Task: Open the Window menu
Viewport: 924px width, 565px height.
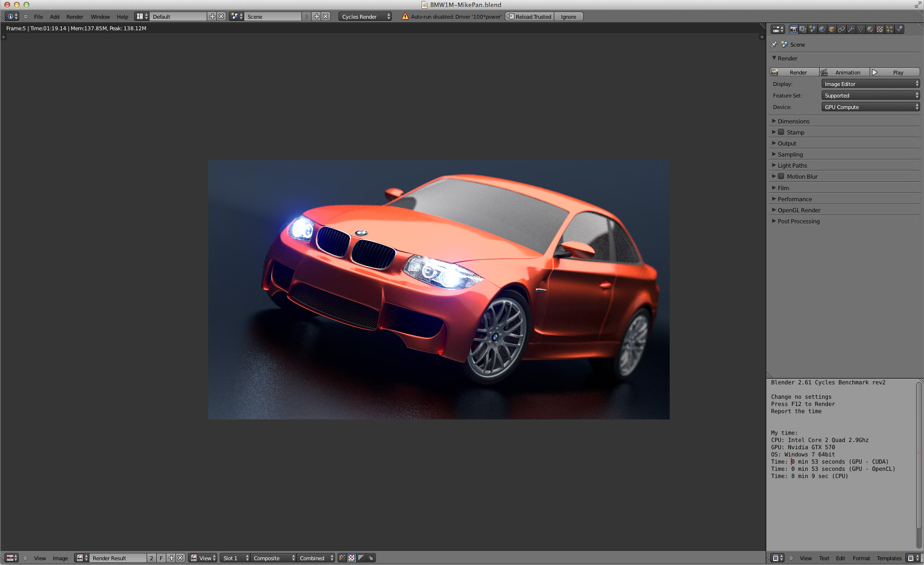Action: click(100, 16)
